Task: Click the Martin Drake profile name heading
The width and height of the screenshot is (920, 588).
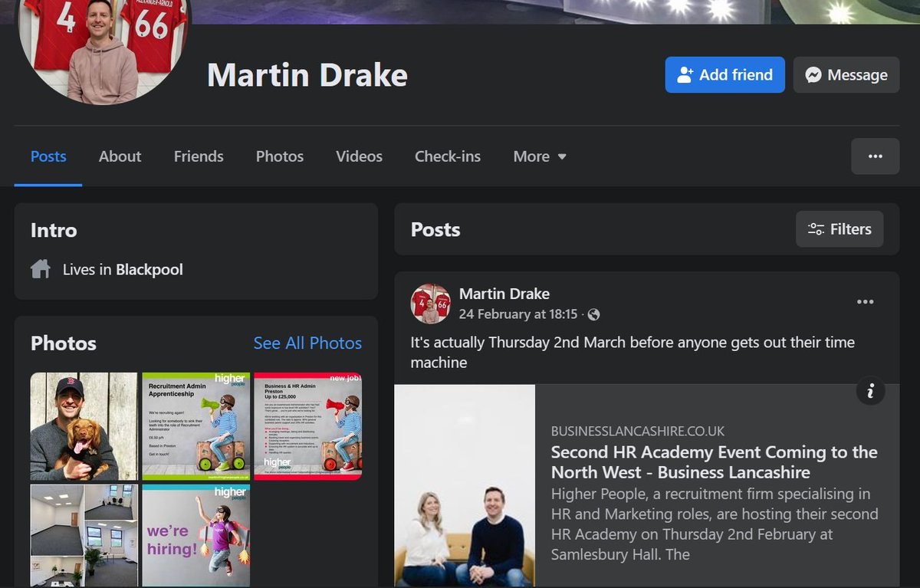Action: (307, 75)
